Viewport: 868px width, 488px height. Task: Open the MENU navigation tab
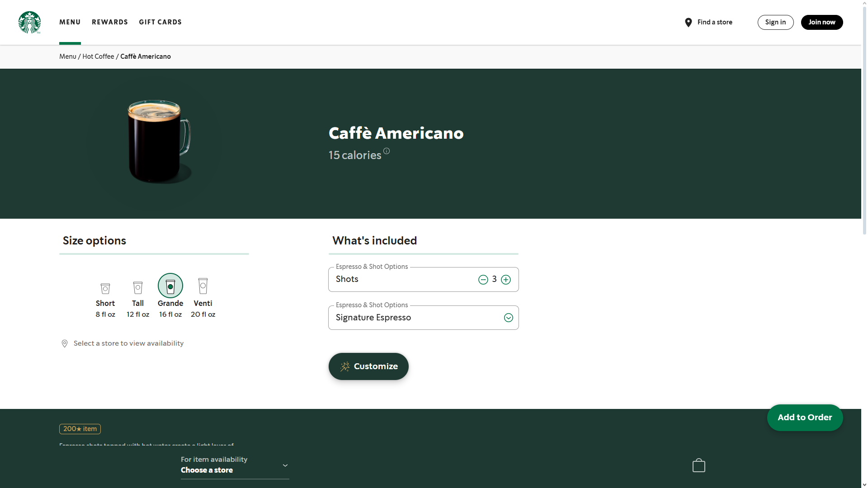[x=70, y=22]
